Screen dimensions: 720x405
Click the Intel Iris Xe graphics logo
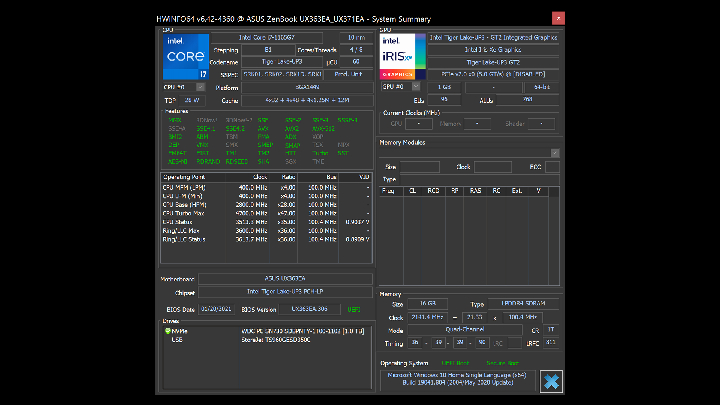[402, 57]
